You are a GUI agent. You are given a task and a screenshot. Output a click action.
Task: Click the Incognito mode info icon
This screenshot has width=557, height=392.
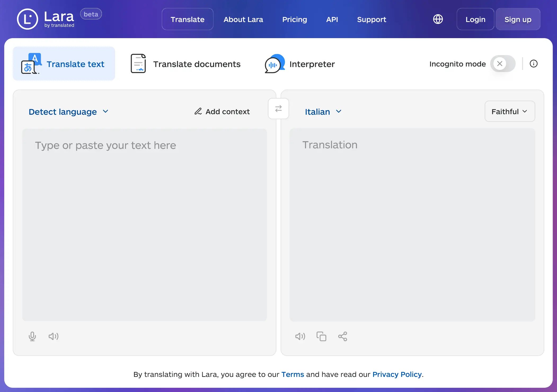click(533, 64)
